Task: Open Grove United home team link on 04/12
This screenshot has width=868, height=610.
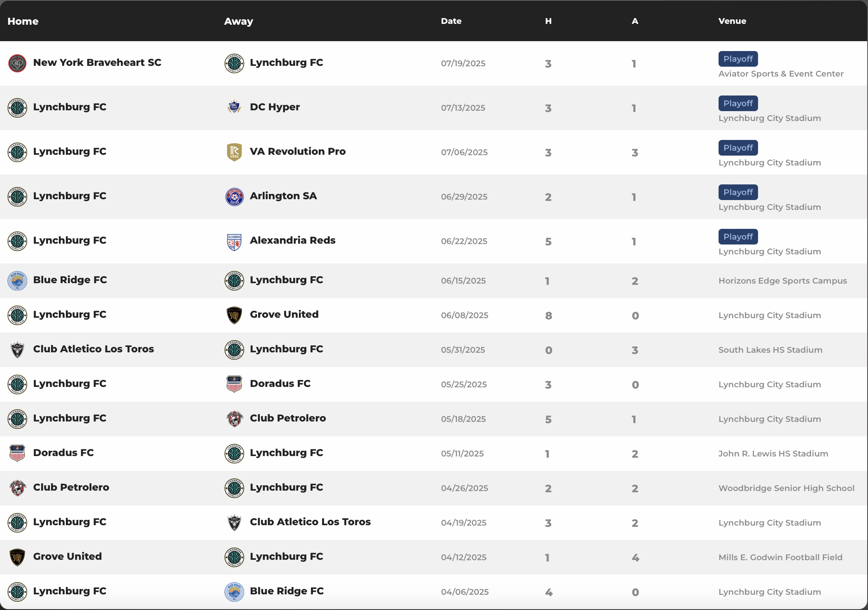Action: pyautogui.click(x=67, y=556)
